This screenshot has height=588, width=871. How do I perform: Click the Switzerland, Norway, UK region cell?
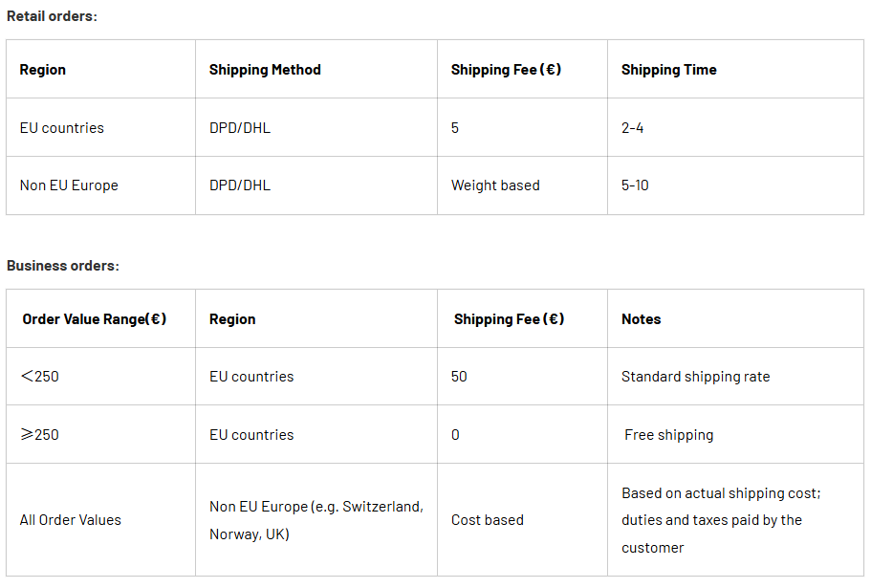(x=316, y=520)
